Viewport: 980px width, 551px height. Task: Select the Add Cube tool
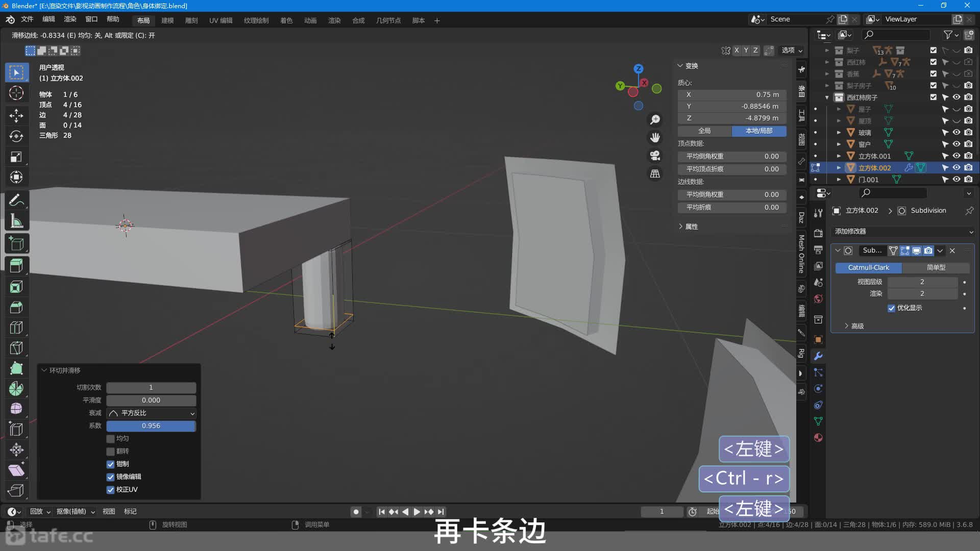point(16,244)
